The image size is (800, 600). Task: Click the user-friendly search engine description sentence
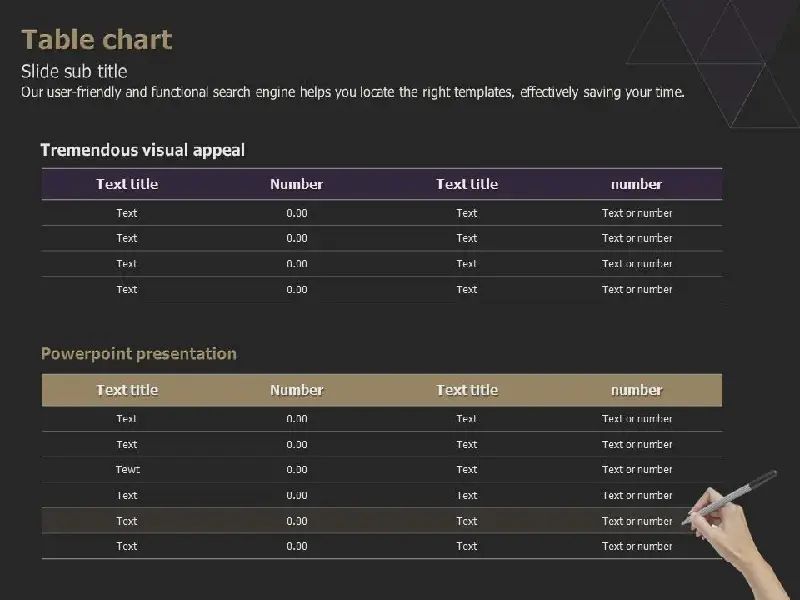point(353,92)
